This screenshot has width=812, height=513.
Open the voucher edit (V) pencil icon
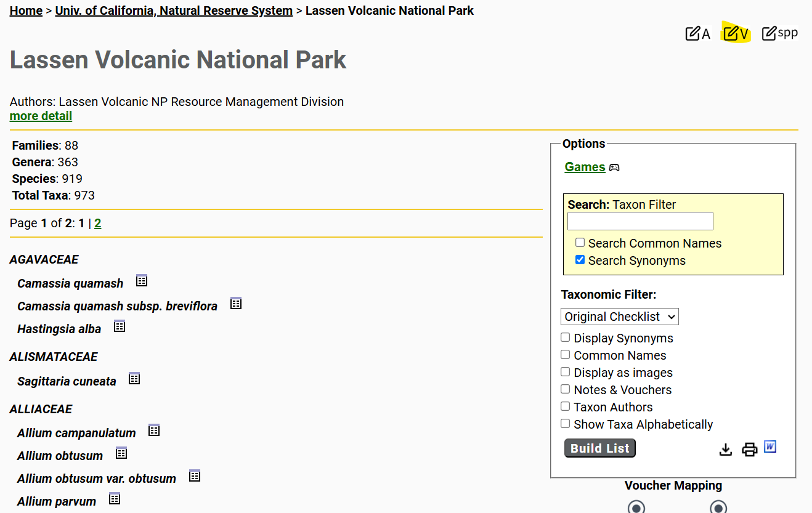[x=736, y=33]
